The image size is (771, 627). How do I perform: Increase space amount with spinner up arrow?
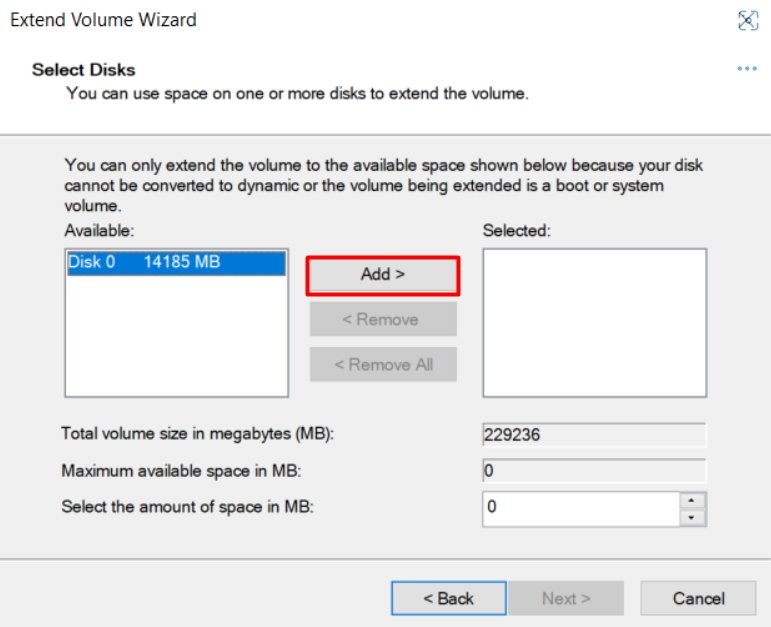pyautogui.click(x=692, y=500)
